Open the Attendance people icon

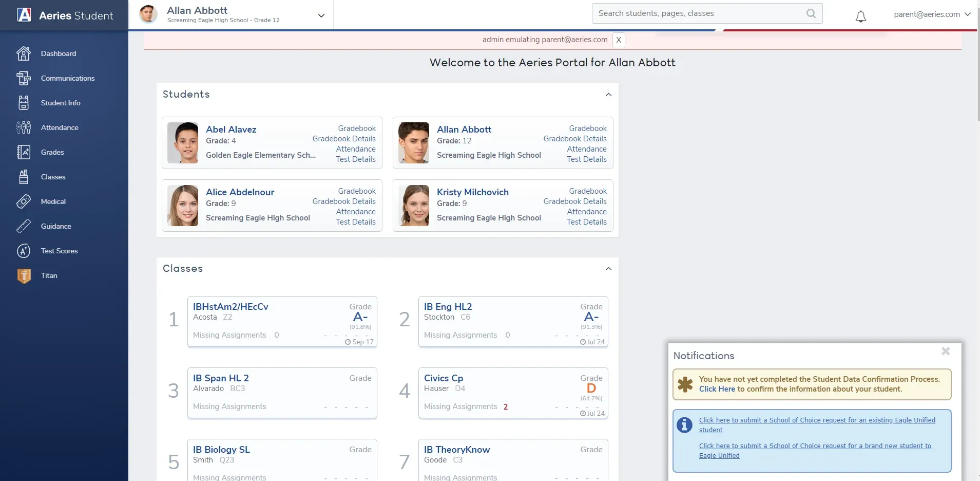pos(24,127)
